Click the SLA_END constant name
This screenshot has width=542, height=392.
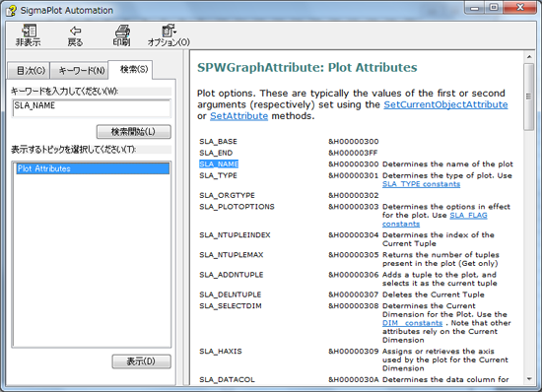216,153
